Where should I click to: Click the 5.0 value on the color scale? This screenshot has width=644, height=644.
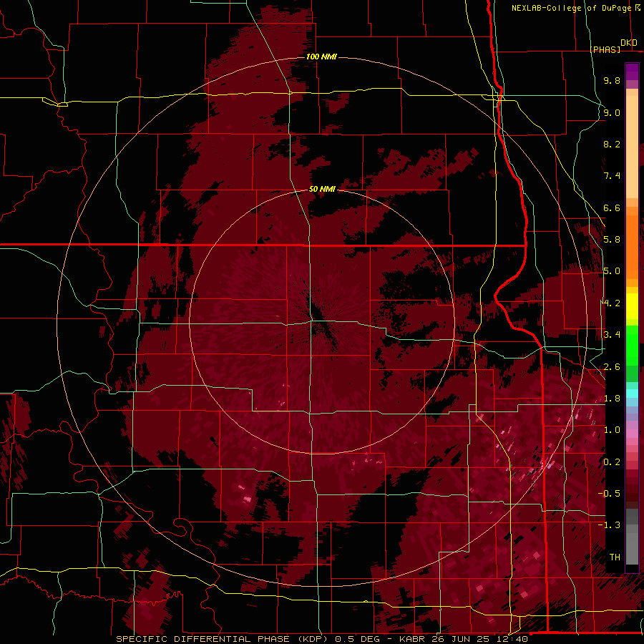[612, 271]
